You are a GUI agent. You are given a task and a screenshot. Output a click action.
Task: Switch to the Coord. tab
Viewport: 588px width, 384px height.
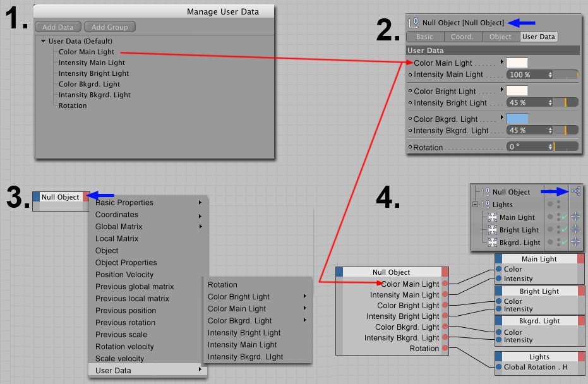tap(462, 37)
